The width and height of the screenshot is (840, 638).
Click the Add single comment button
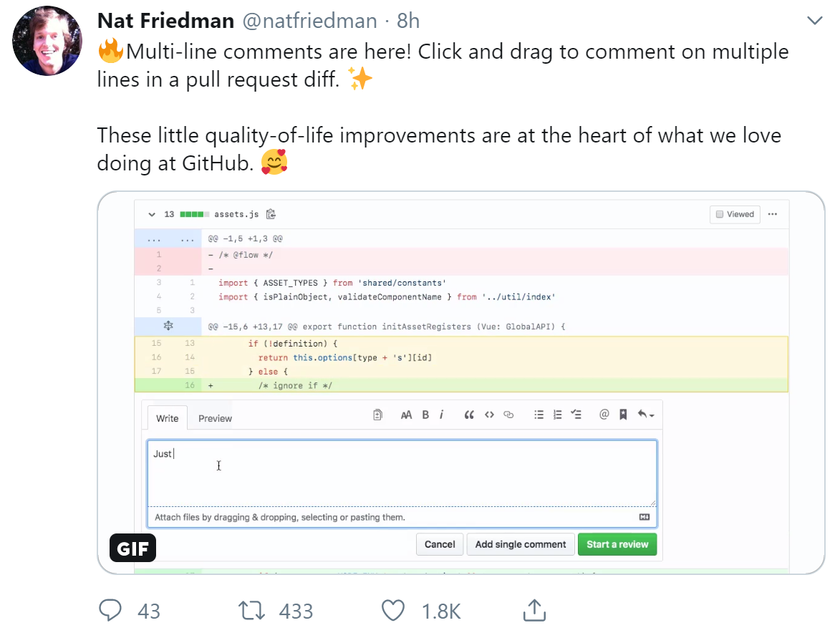(520, 544)
